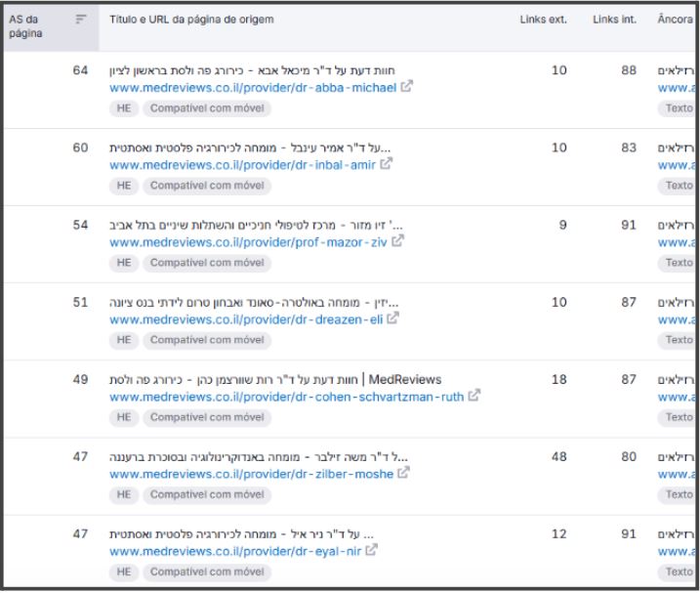Select external links value 12
700x593 pixels.
(559, 534)
